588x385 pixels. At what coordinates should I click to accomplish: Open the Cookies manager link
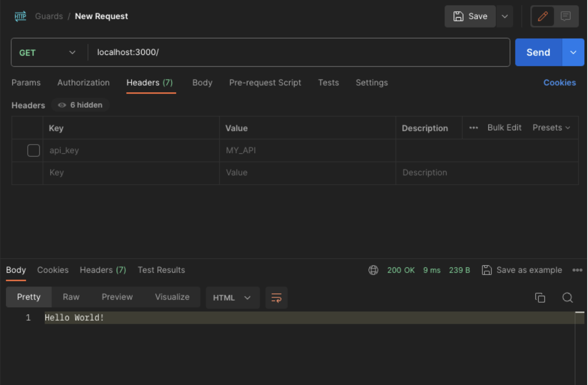560,82
